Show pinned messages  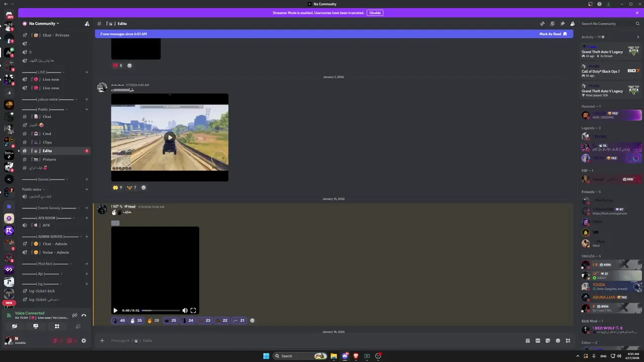[x=562, y=24]
